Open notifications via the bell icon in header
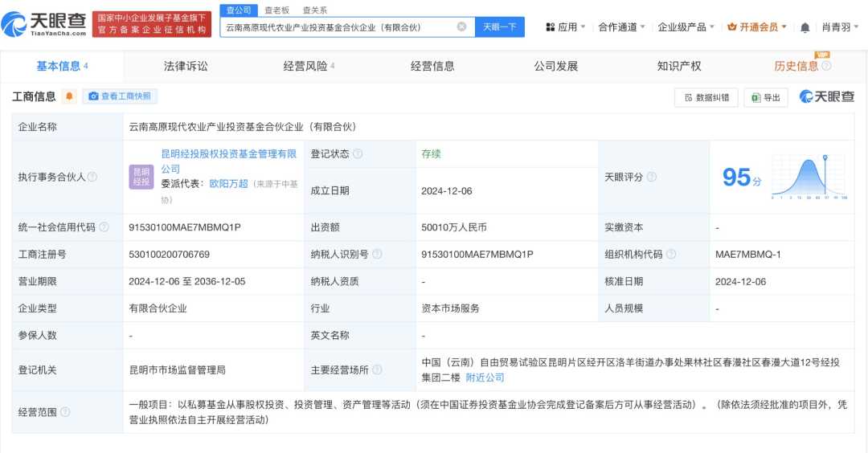This screenshot has width=868, height=453. pyautogui.click(x=805, y=27)
